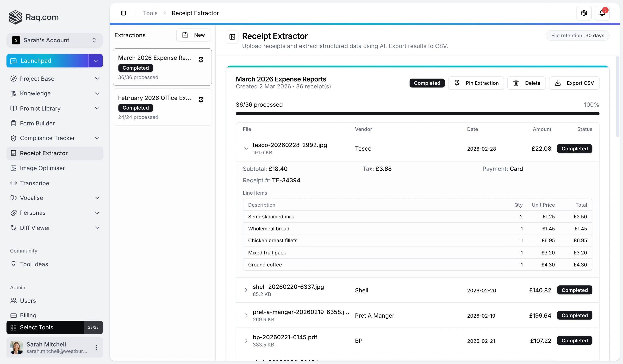Open three-dot menu beside Sarah Mitchell
Viewport: 623px width, 364px height.
pos(96,347)
